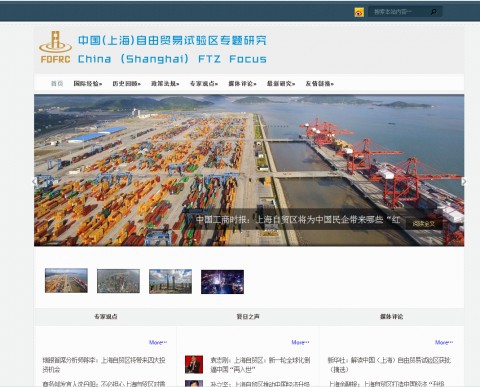This screenshot has width=480, height=387.
Task: Open the 专家观点 navigation menu
Action: coord(204,83)
